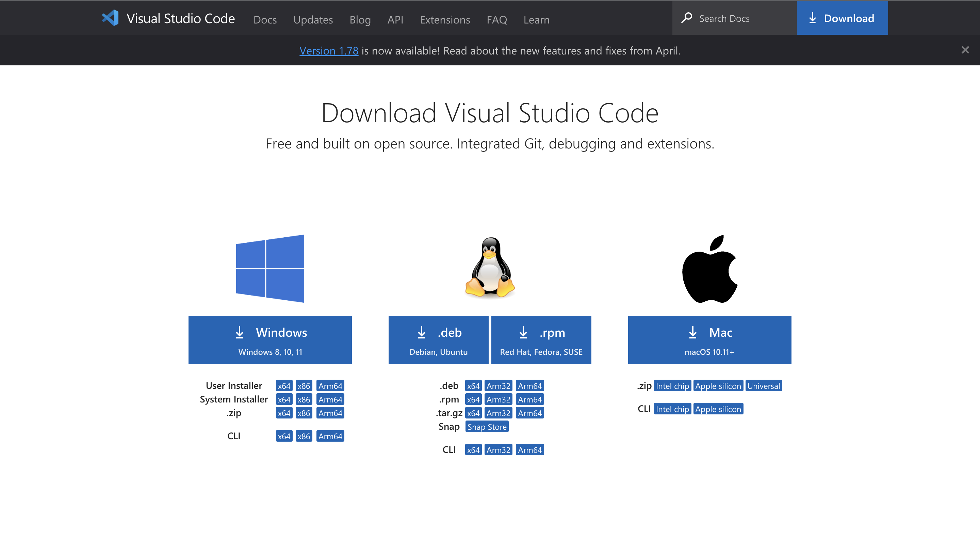Dismiss the version announcement banner
Screen dimensions: 980x538
(x=965, y=50)
